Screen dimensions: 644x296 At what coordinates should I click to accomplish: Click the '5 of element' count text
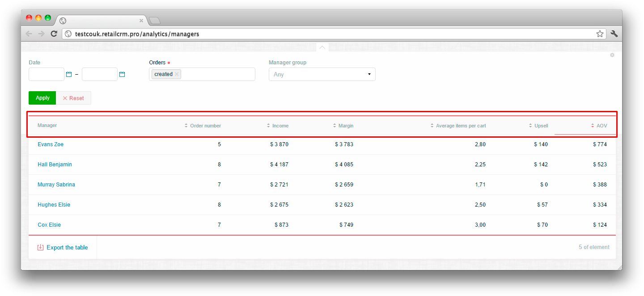click(x=594, y=247)
